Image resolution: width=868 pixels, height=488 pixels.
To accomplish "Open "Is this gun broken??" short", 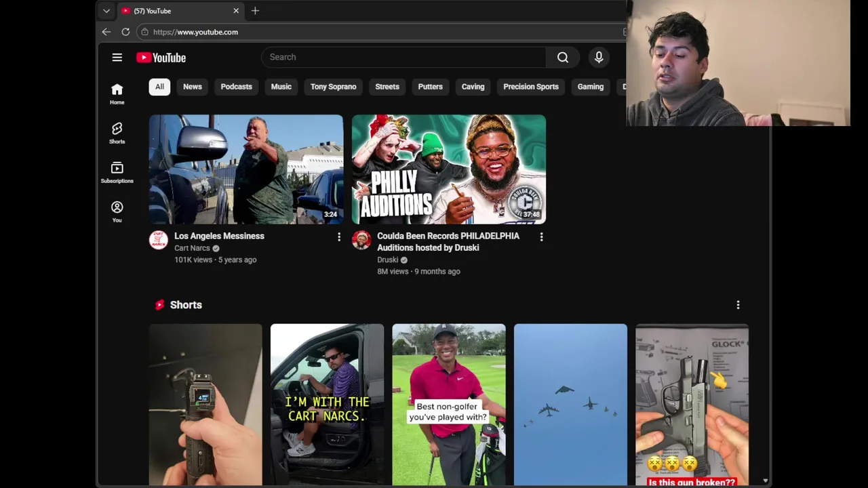I will point(692,405).
